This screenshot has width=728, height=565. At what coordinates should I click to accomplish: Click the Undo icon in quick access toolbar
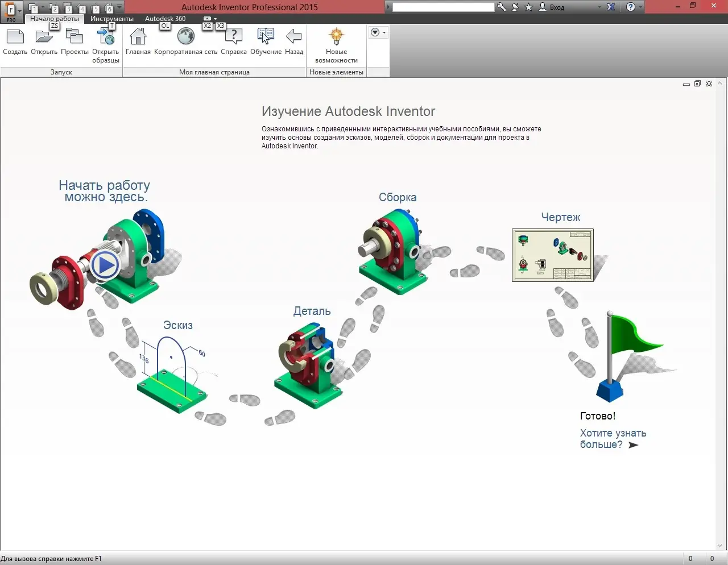pyautogui.click(x=81, y=8)
